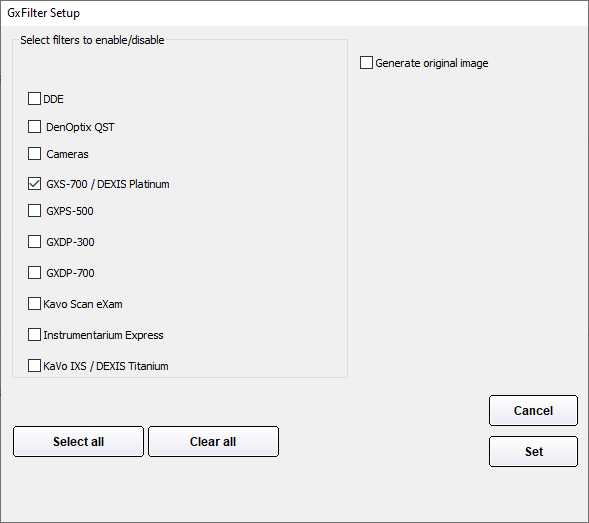
Task: Click the GxFilter Setup title bar
Action: [294, 13]
